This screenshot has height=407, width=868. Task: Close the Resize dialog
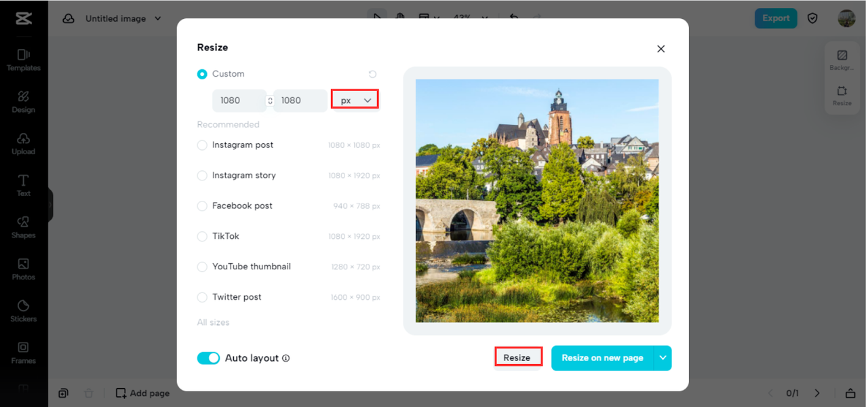tap(661, 49)
